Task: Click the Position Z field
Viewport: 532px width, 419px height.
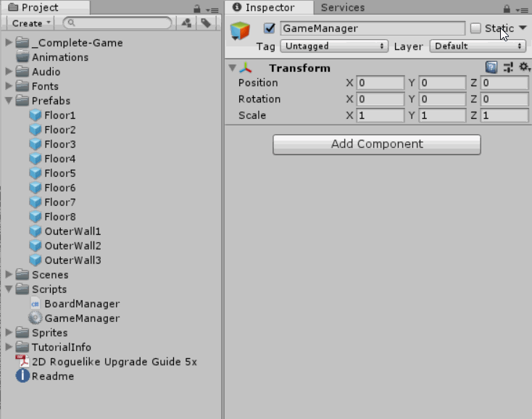Action: point(504,83)
